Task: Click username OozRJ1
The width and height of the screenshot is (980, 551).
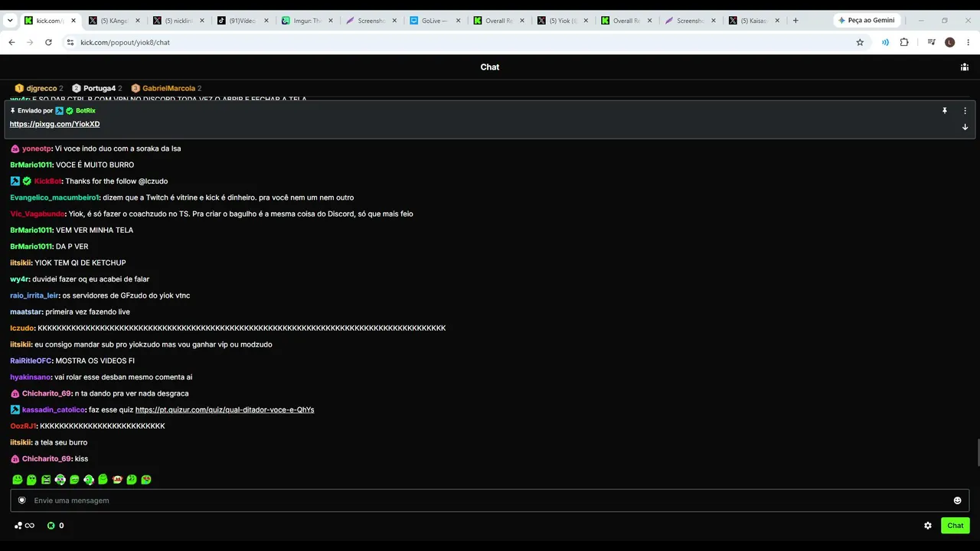Action: click(x=23, y=426)
